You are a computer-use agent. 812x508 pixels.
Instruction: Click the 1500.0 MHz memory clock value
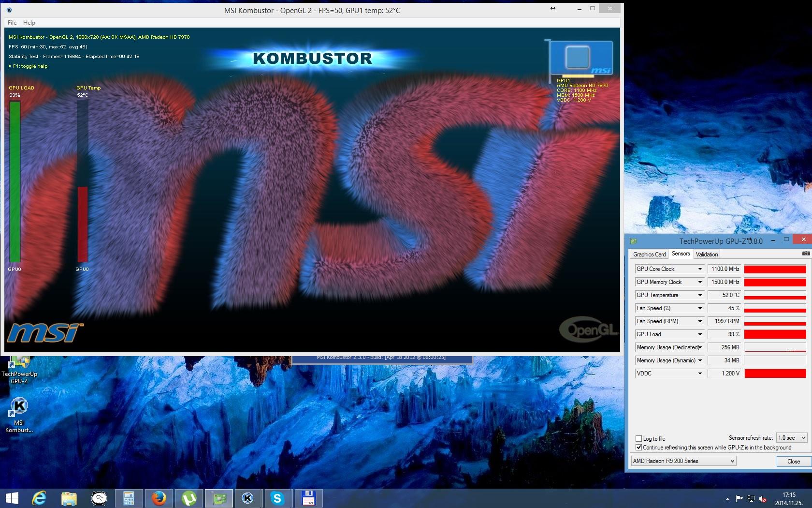pyautogui.click(x=725, y=282)
